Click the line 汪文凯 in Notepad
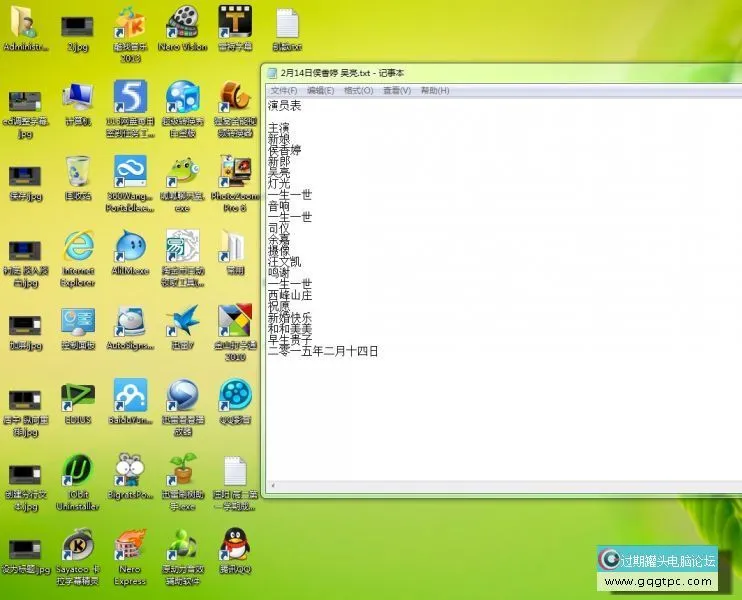 tap(284, 262)
